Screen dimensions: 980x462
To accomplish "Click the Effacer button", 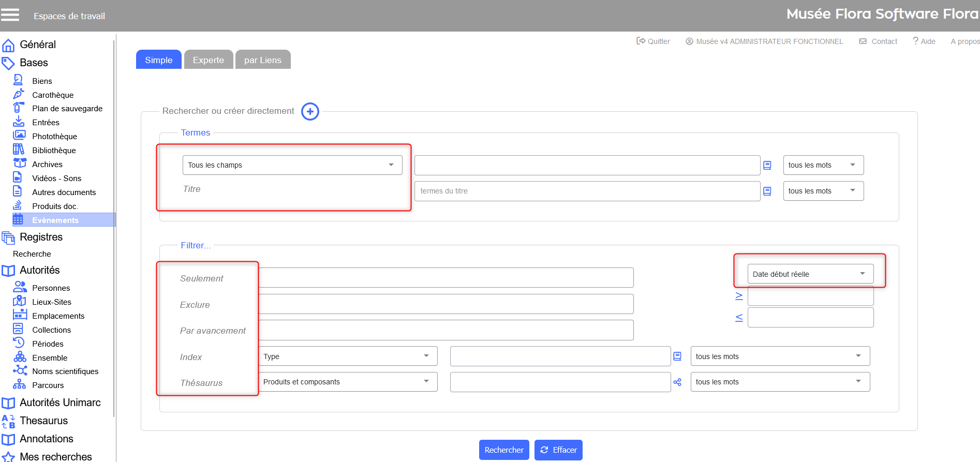I will [558, 450].
